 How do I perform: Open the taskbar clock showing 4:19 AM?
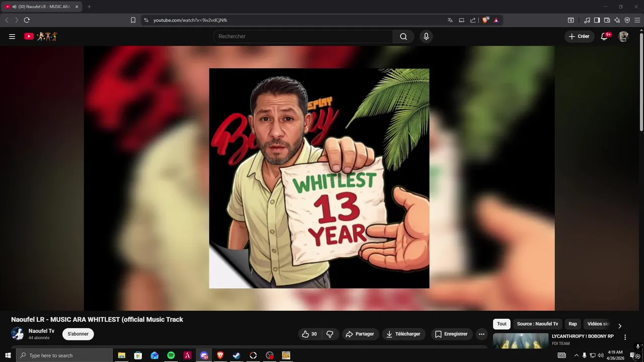point(615,355)
